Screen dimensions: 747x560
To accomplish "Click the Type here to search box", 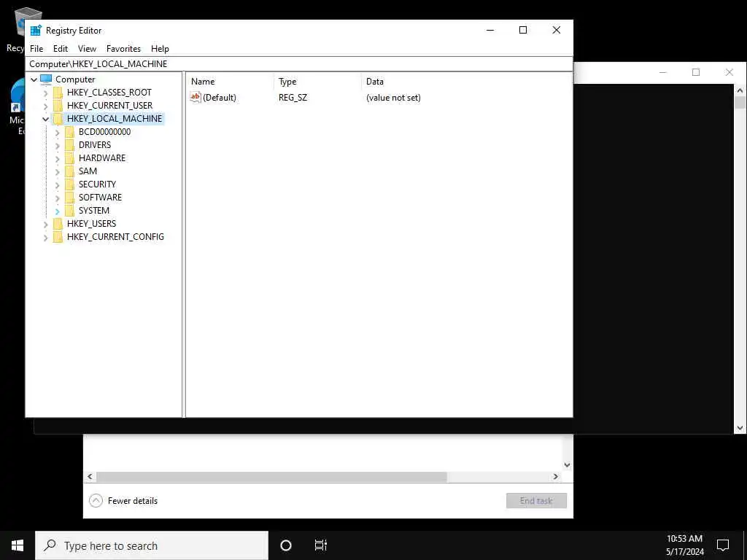I will (x=152, y=545).
